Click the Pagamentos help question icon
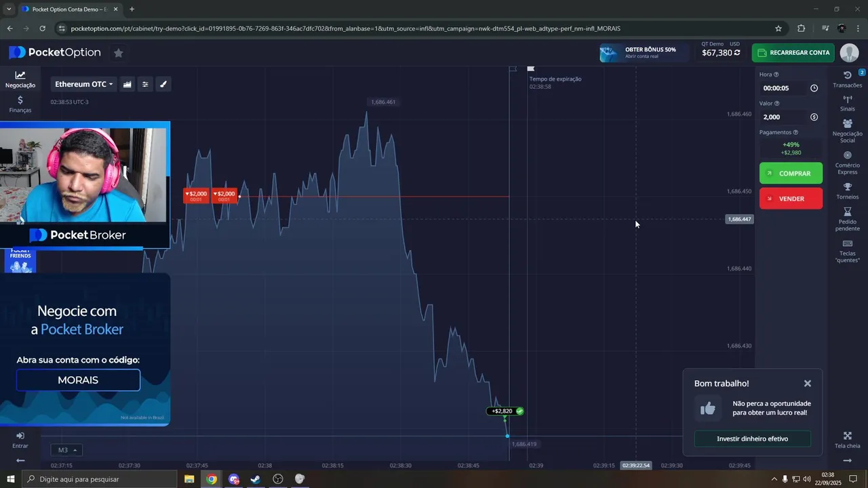Screen dimensions: 868x488 795,133
